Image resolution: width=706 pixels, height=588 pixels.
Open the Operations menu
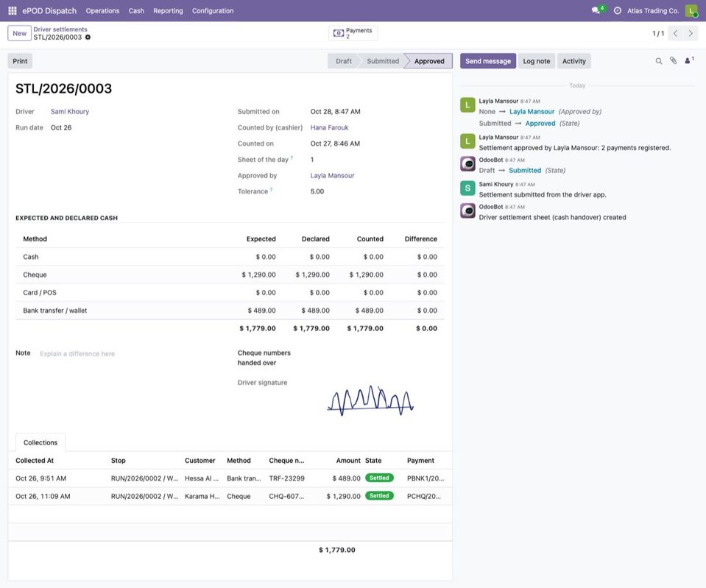(102, 11)
